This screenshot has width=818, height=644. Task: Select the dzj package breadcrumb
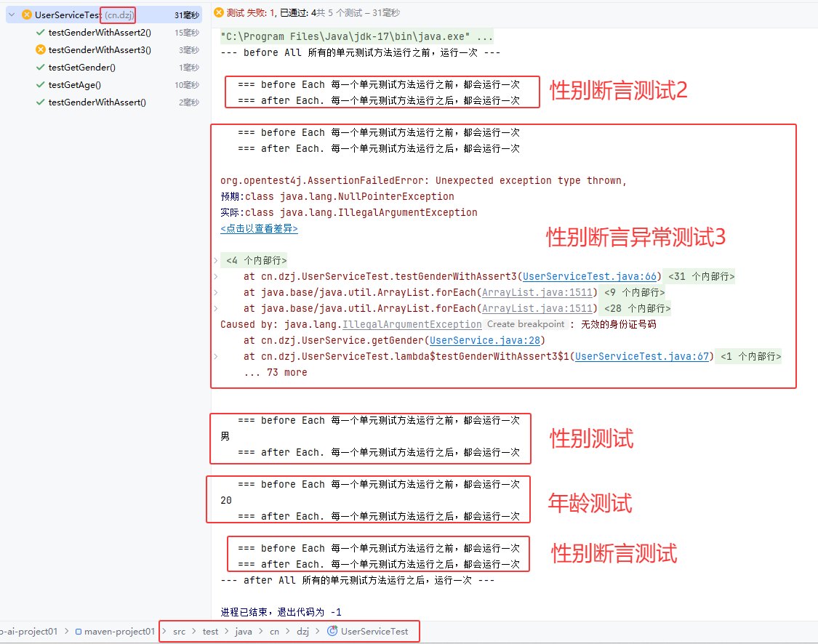(x=302, y=632)
